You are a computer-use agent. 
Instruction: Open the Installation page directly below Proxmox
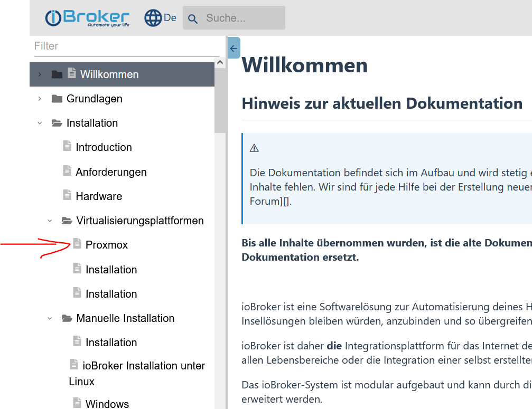click(x=111, y=269)
